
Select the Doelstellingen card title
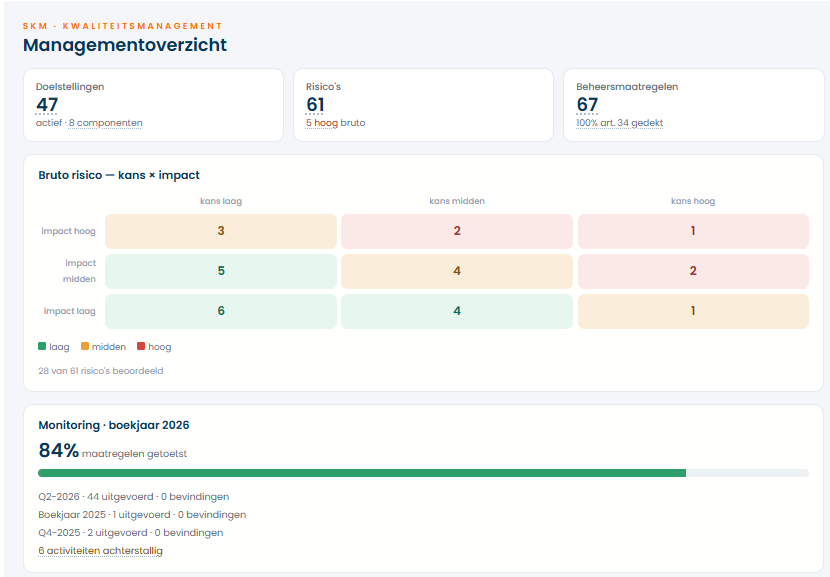(x=70, y=87)
